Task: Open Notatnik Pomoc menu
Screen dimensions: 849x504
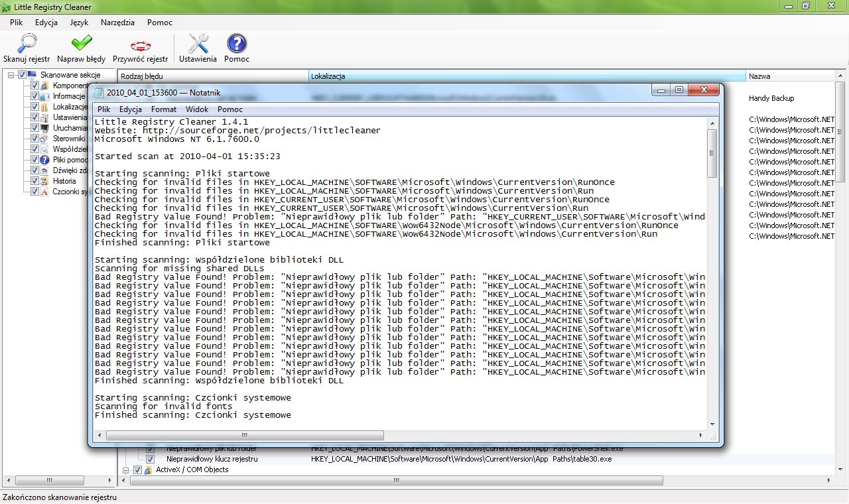Action: click(230, 109)
